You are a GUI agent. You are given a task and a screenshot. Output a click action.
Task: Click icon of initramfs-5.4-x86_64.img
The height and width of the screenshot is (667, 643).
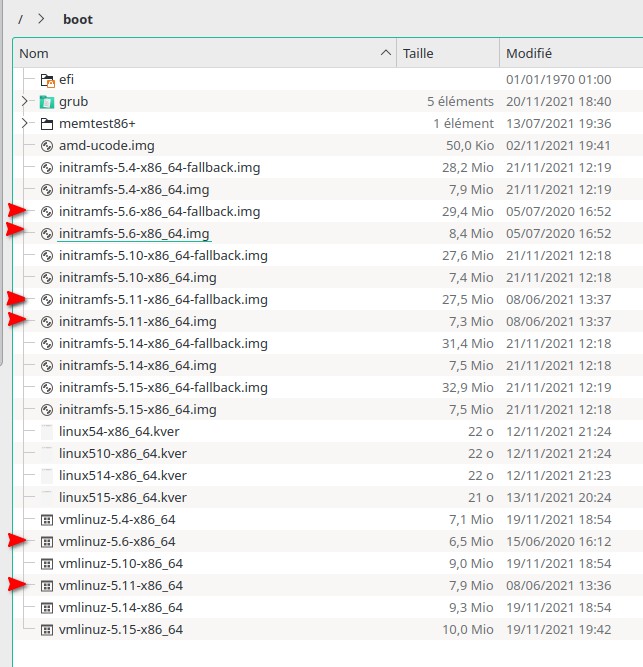click(47, 190)
